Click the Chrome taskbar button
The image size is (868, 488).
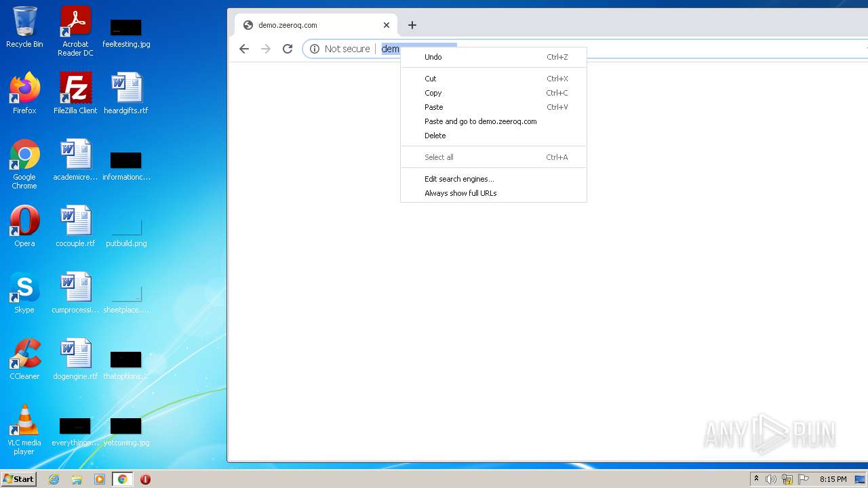coord(122,479)
